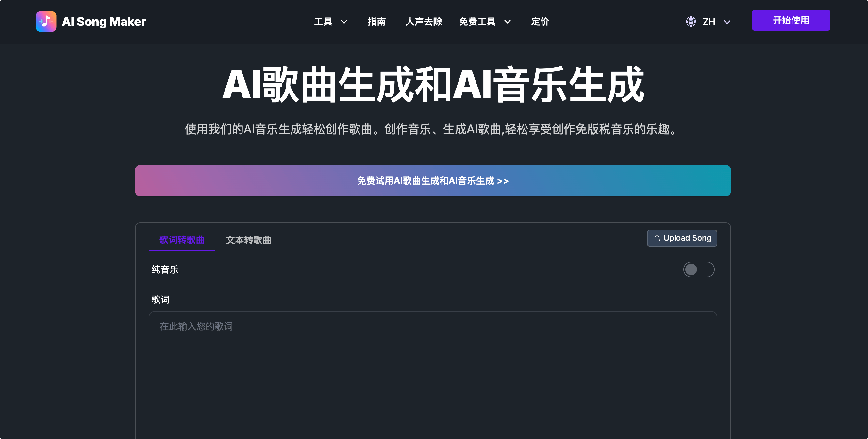Open the 免费工具 menu item
Screen dimensions: 868x439
click(x=477, y=22)
